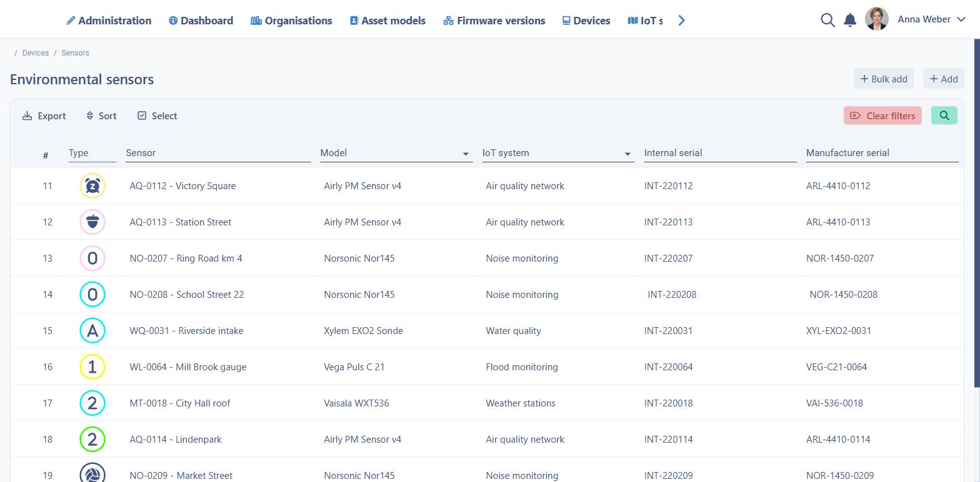
Task: Select sensor AQ-0114 - Lindenpark
Action: coord(175,440)
